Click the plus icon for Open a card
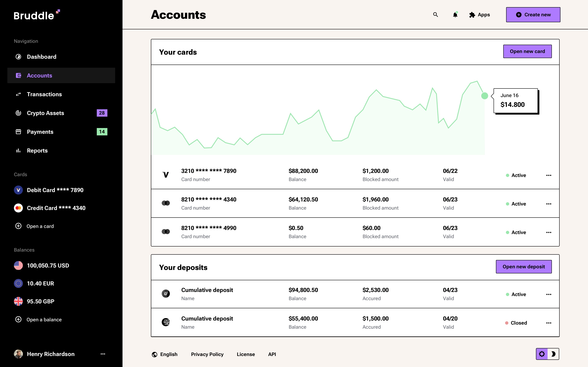Screen dimensions: 588x367 coord(18,226)
